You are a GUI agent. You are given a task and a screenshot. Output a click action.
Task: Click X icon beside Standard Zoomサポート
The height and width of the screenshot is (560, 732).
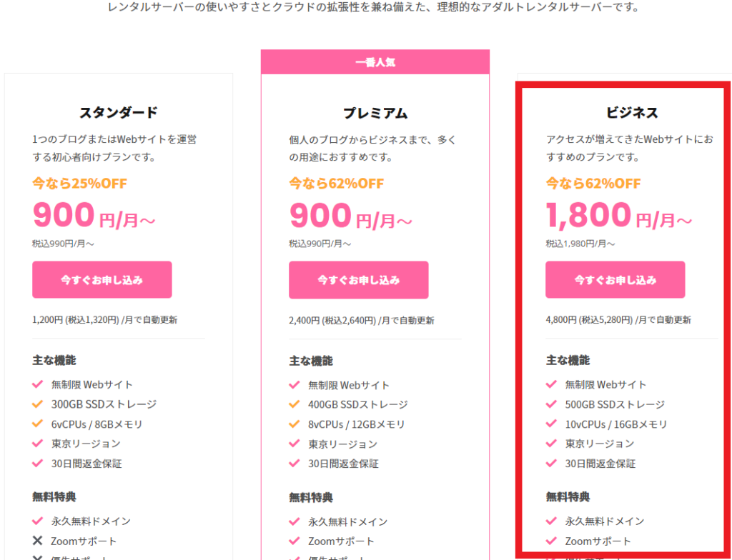click(37, 541)
